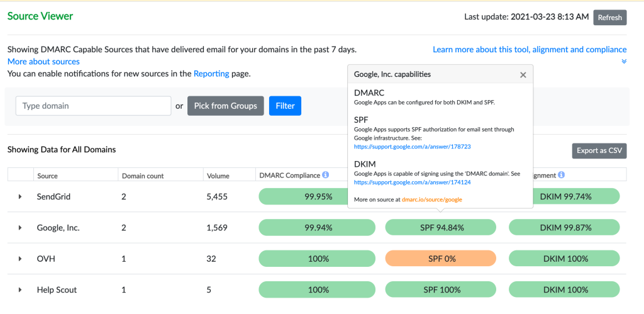Select the Google, Inc. source name
Viewport: 644px width, 314px height.
(x=58, y=228)
